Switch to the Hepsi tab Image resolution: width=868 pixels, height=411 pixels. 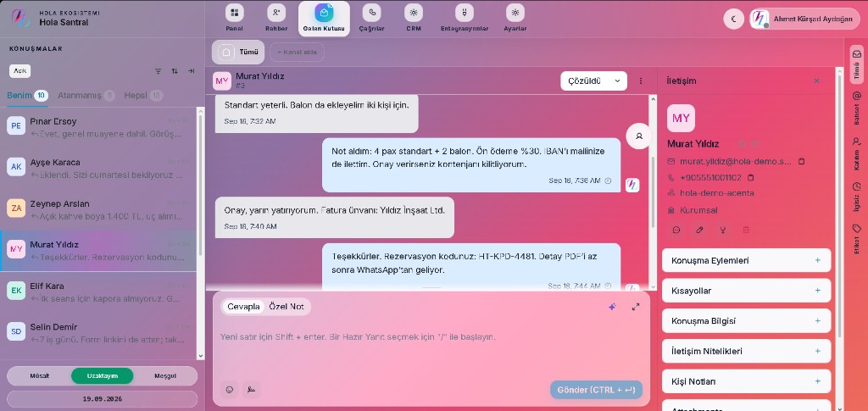pos(143,95)
